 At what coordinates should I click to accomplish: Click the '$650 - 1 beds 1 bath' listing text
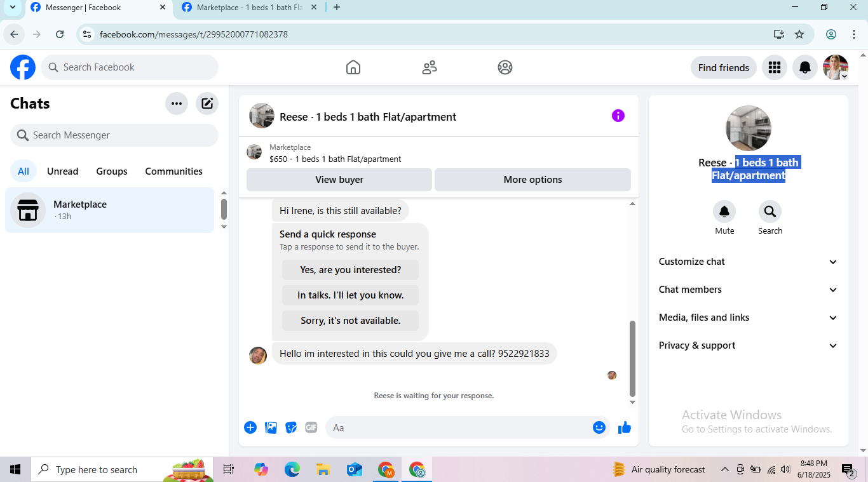(x=336, y=159)
